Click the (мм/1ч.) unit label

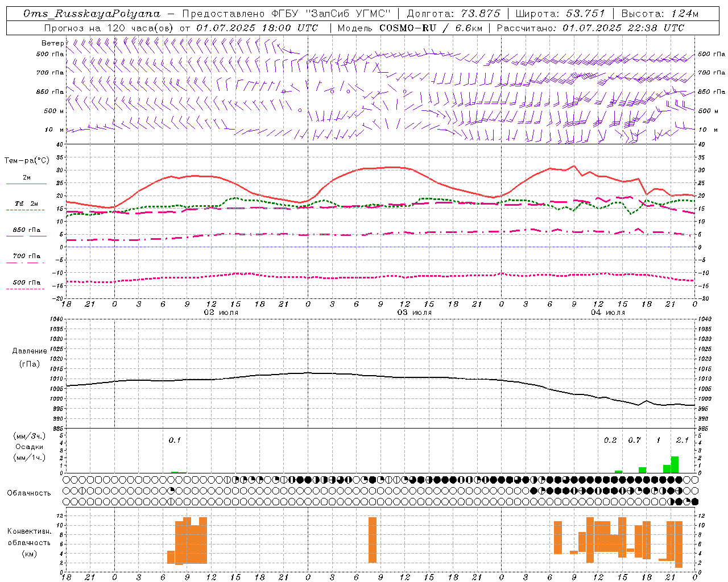click(x=30, y=457)
